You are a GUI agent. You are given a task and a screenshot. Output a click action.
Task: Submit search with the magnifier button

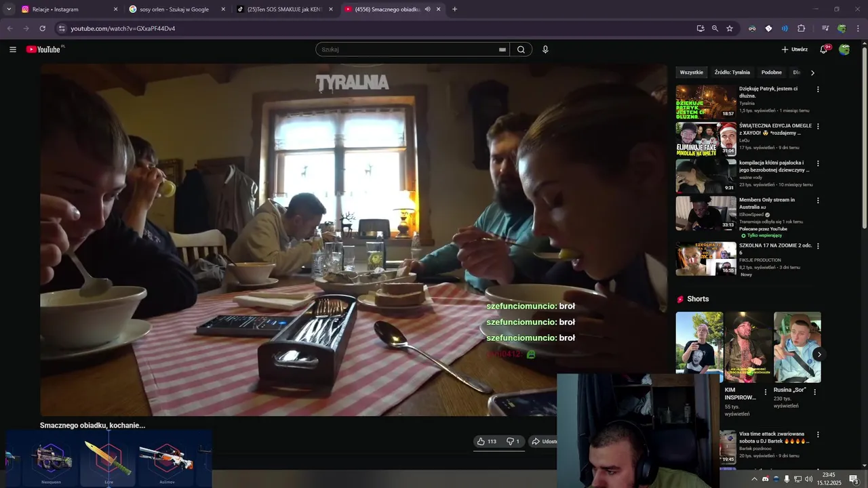[x=521, y=49]
